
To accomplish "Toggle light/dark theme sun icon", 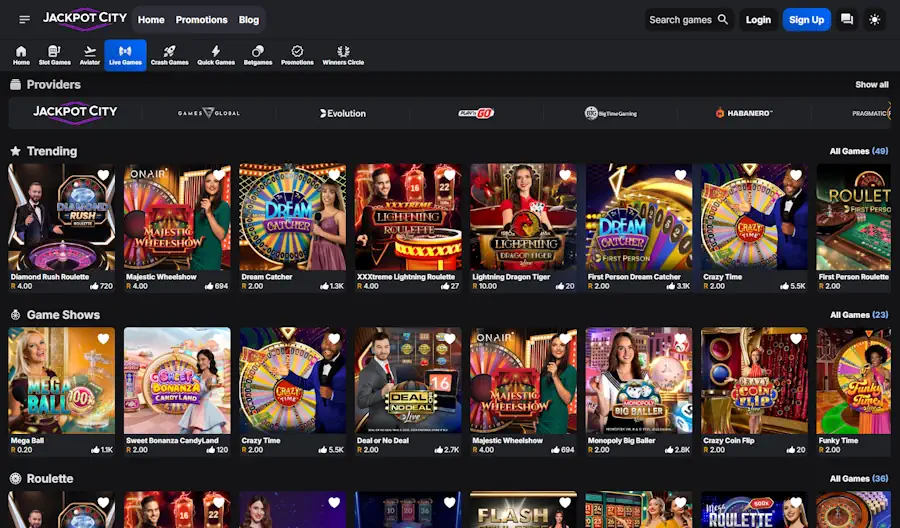I will [874, 20].
